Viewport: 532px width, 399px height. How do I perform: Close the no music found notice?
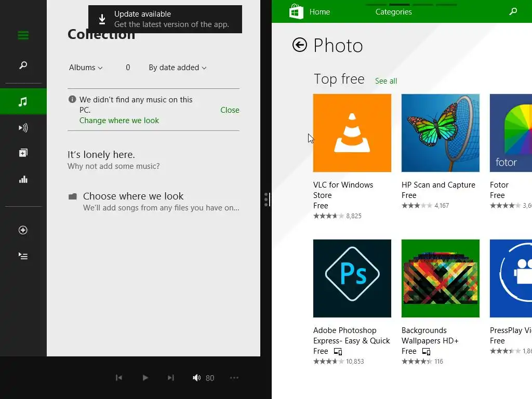(230, 110)
